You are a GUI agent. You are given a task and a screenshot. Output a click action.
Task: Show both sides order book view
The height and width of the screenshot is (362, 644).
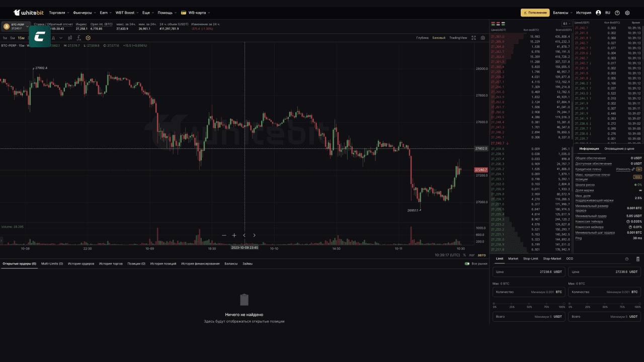494,24
